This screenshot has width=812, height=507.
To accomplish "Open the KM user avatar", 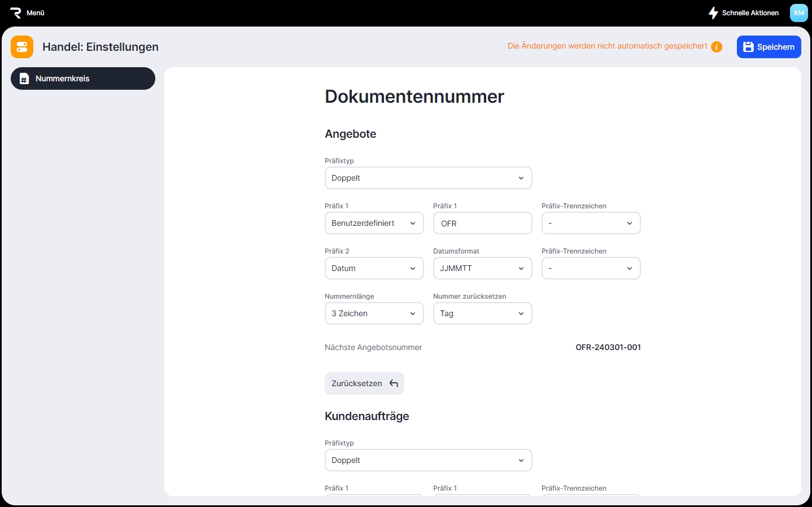I will coord(798,12).
